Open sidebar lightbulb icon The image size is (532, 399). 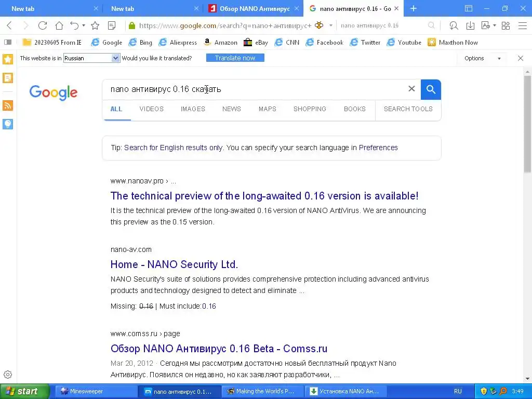pyautogui.click(x=8, y=124)
